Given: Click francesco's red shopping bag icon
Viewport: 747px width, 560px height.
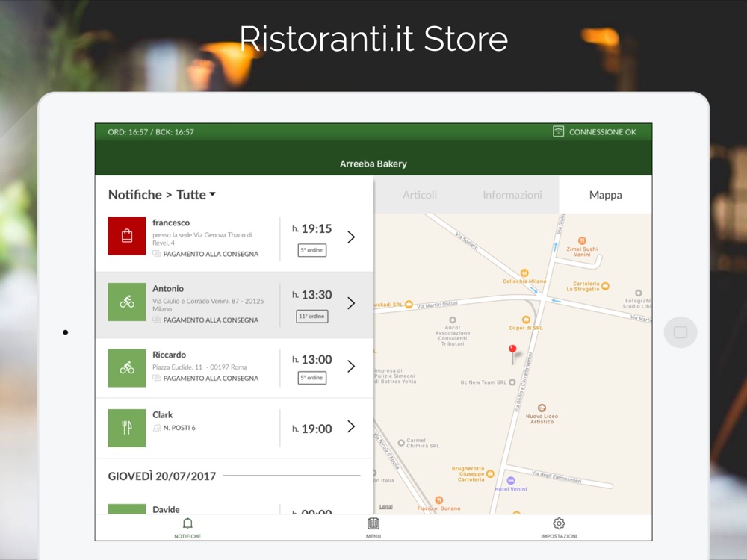Looking at the screenshot, I should point(127,236).
